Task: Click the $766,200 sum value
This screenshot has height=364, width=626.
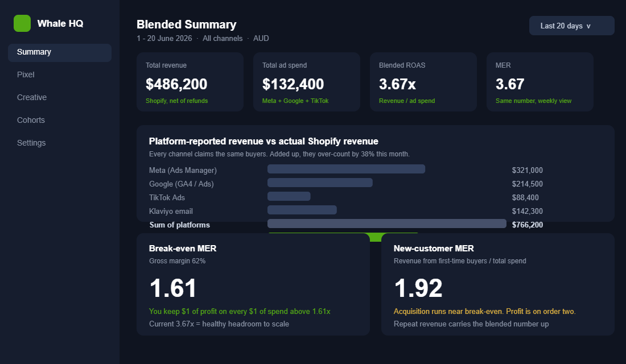Action: (x=527, y=225)
